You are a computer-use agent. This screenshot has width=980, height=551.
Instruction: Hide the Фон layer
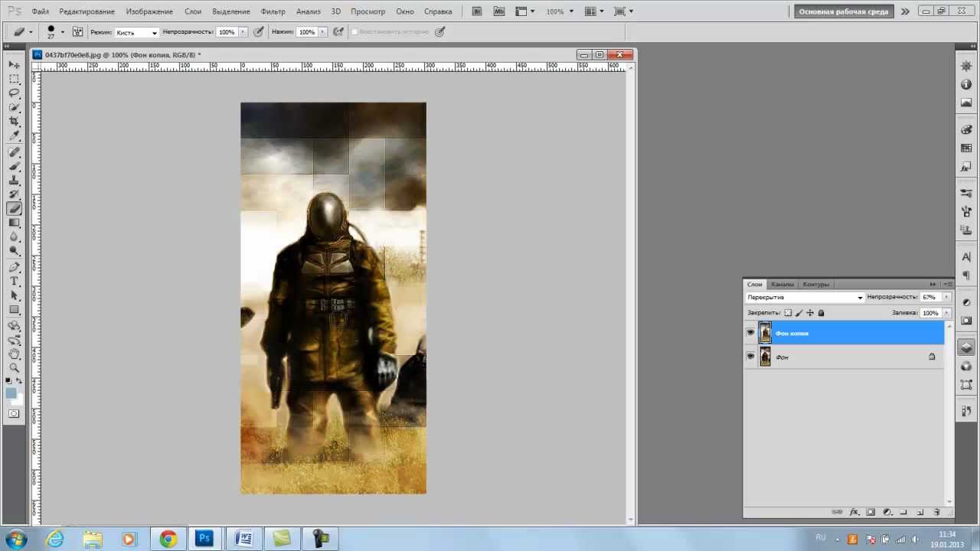click(x=750, y=357)
